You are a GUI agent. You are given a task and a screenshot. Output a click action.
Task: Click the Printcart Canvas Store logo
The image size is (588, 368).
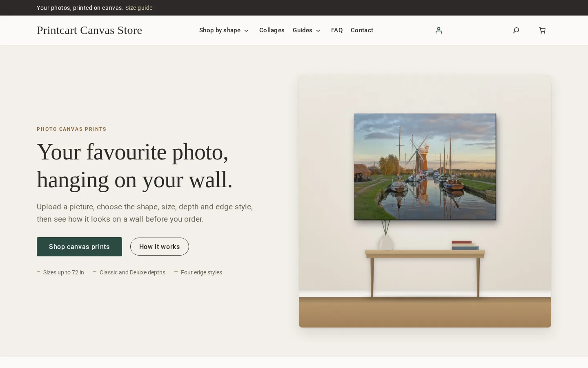89,30
